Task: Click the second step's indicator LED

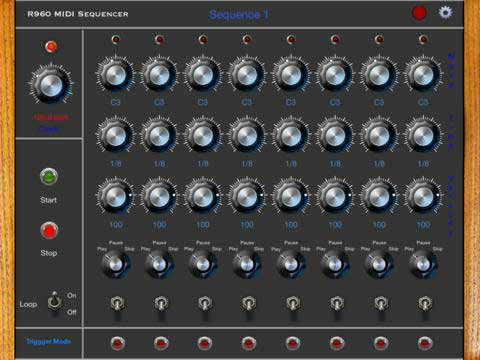Action: coord(159,40)
